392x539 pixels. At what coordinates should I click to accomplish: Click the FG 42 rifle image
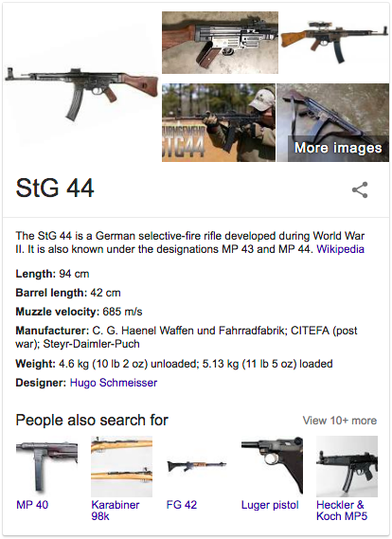(197, 466)
